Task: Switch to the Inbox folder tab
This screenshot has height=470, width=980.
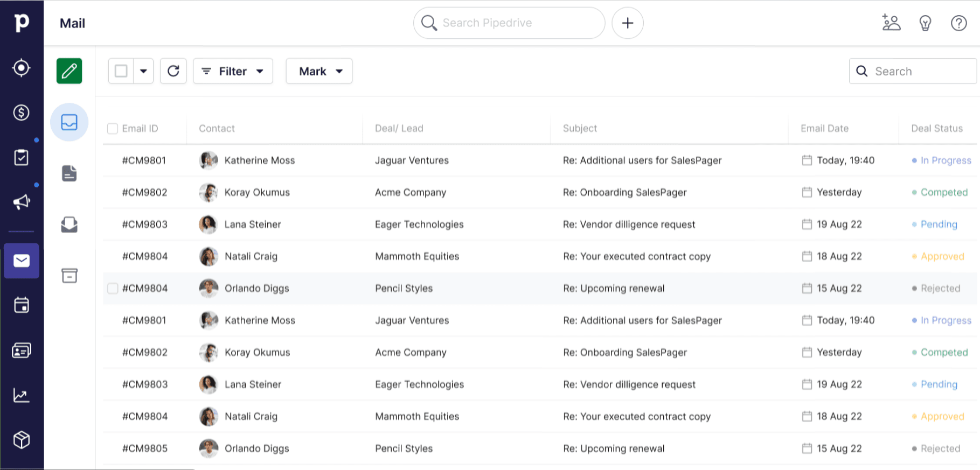Action: click(x=69, y=122)
